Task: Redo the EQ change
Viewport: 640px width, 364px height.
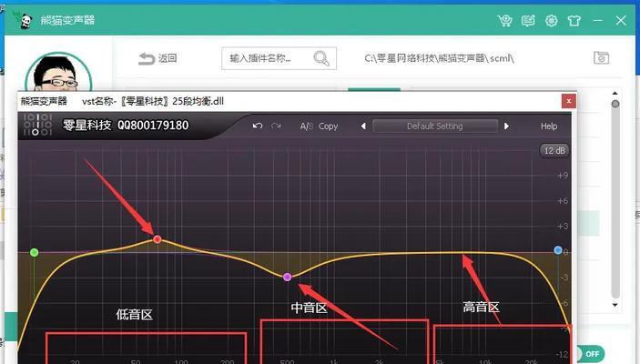Action: [x=277, y=126]
